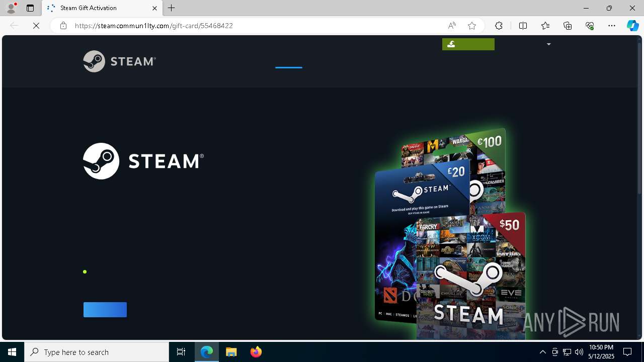Select the Steam Gift Activation tab
Image resolution: width=644 pixels, height=362 pixels.
pyautogui.click(x=102, y=8)
